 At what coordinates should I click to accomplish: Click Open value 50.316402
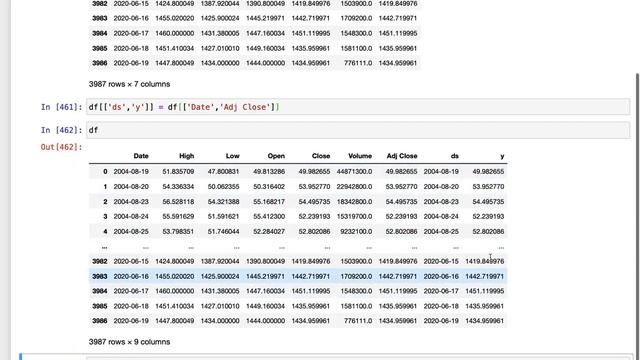click(x=269, y=187)
